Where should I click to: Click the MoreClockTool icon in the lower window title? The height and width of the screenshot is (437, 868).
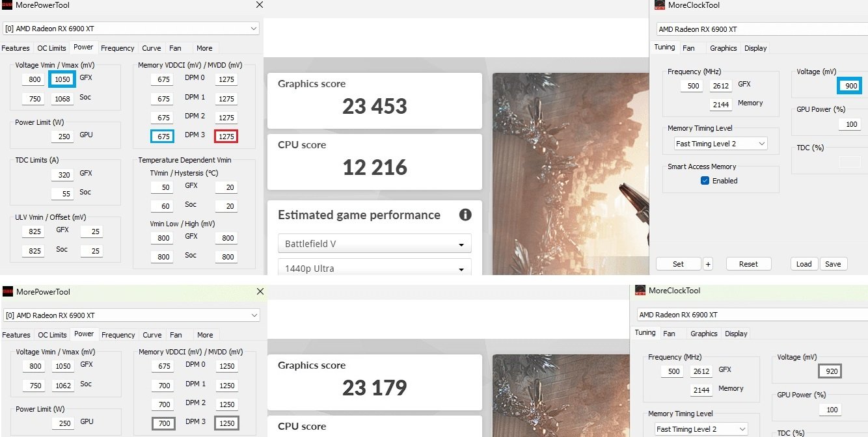pyautogui.click(x=640, y=291)
